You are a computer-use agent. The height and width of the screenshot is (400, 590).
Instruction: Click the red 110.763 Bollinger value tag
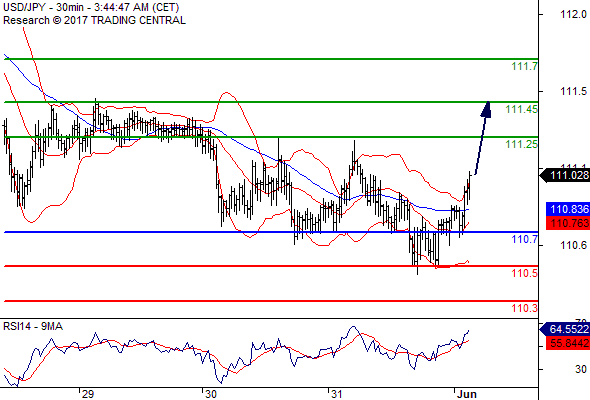[x=568, y=223]
